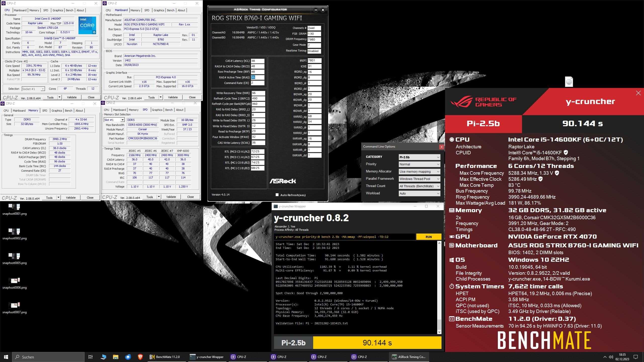Open Priority dropdown set to Normal

419,164
